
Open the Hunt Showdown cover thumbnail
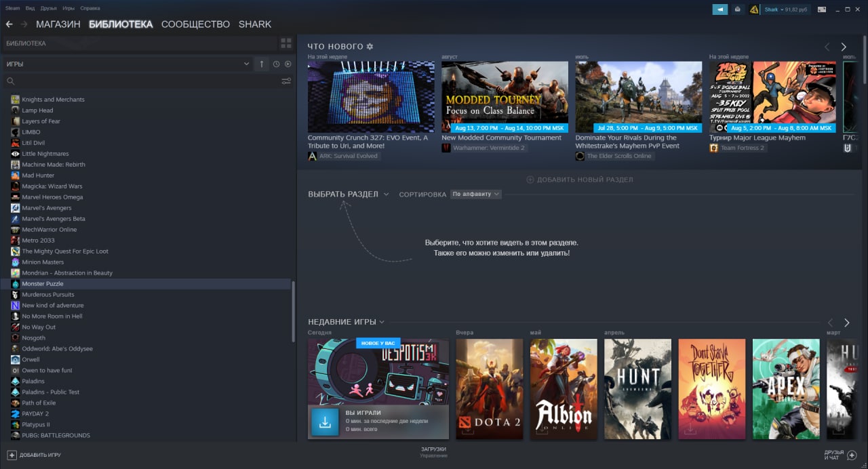[637, 389]
